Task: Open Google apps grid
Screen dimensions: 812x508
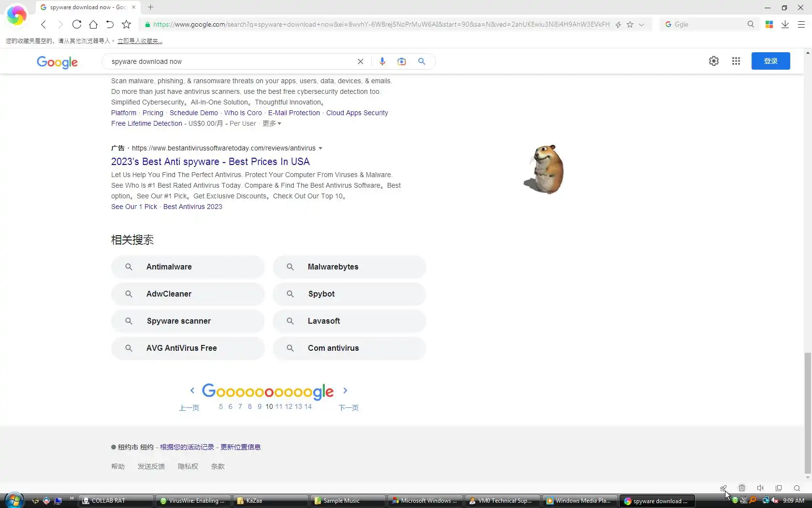Action: (x=736, y=61)
